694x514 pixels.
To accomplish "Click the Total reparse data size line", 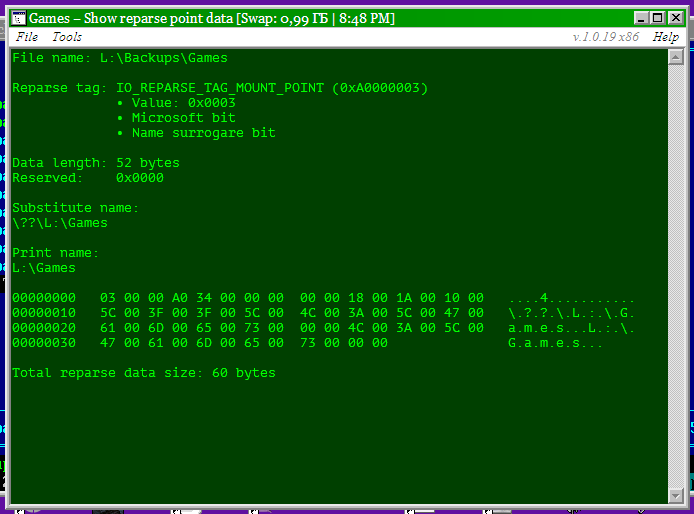I will (144, 373).
